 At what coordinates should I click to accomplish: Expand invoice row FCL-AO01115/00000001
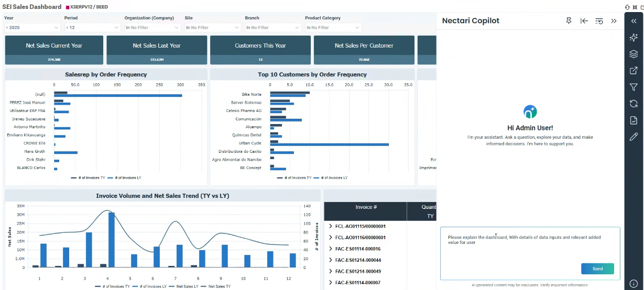[331, 226]
